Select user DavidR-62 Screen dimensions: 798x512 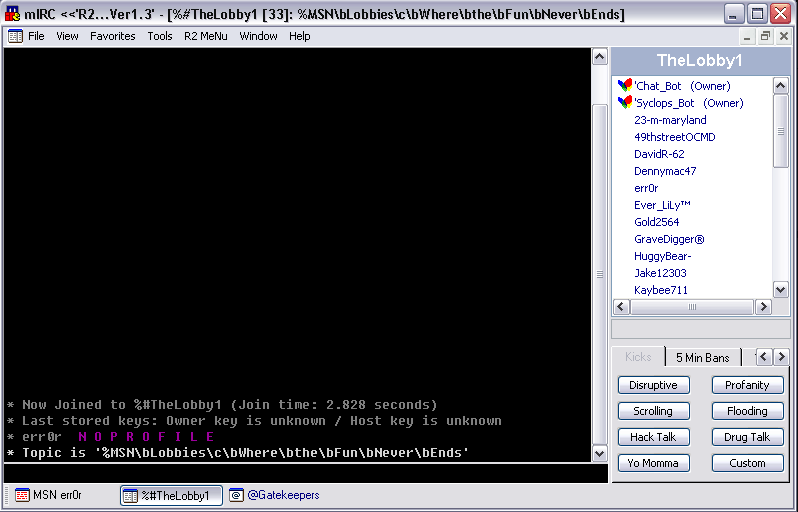click(x=659, y=154)
